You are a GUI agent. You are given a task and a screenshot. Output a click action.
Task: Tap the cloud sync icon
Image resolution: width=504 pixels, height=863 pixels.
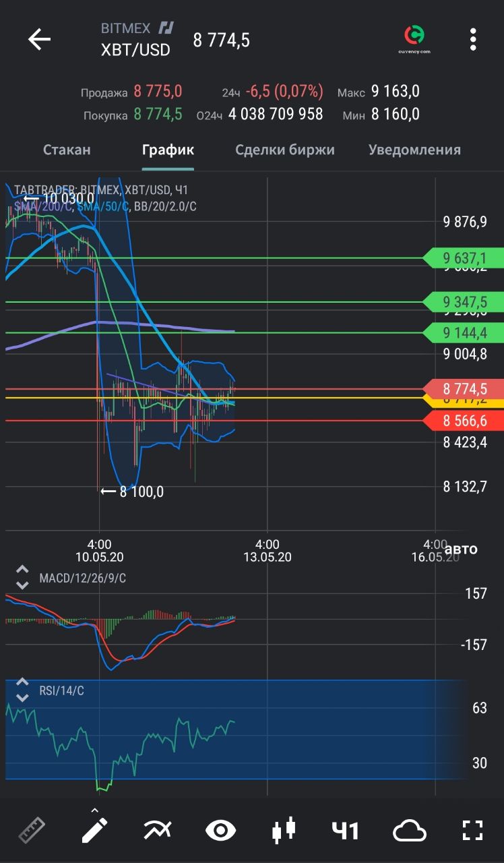410,831
